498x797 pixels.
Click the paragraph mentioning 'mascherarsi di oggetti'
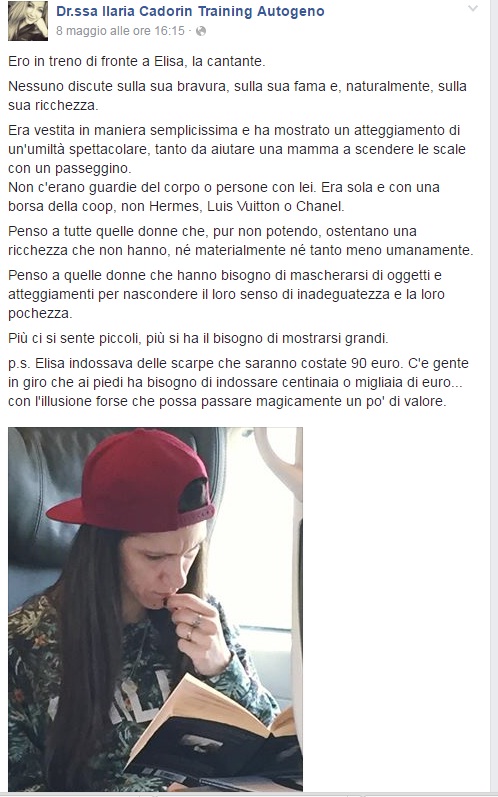click(226, 294)
